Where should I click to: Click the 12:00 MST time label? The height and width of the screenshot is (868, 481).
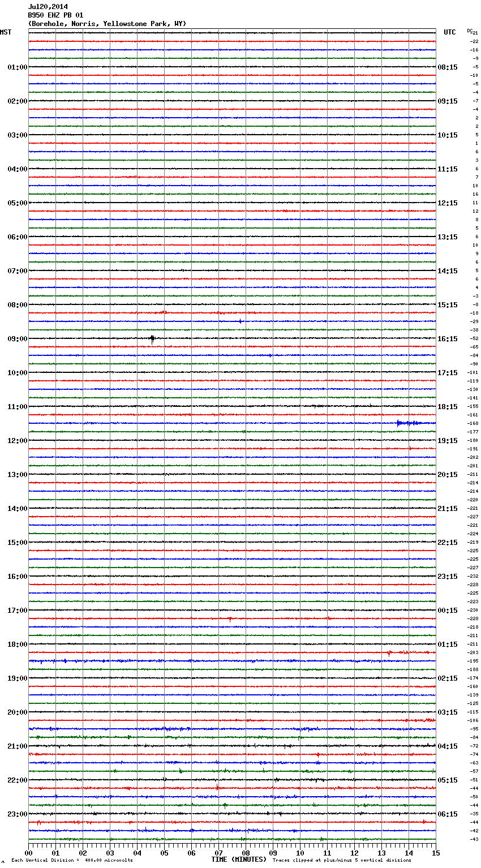[x=18, y=441]
